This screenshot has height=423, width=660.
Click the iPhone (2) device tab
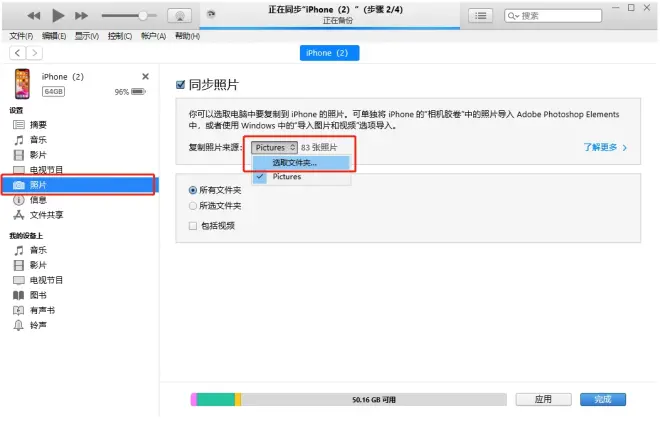[329, 53]
